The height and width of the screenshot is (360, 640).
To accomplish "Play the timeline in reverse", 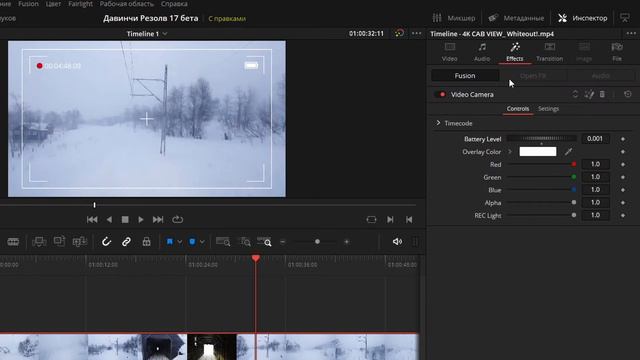I will 109,220.
